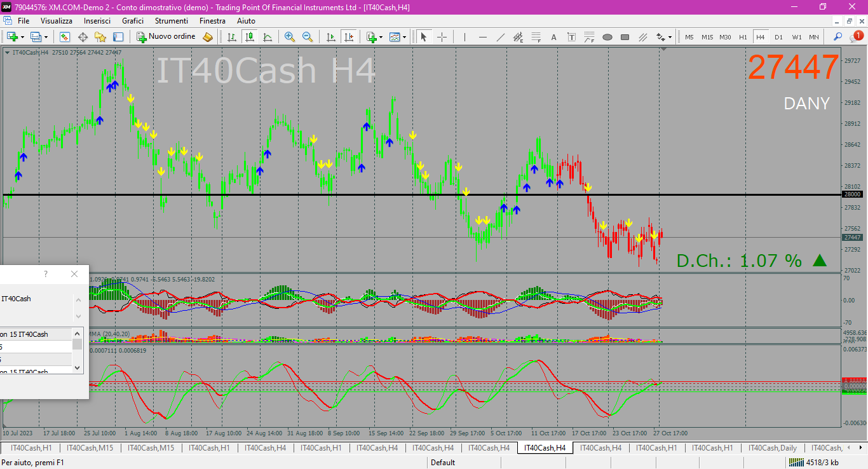
Task: Open the File menu
Action: (x=24, y=20)
